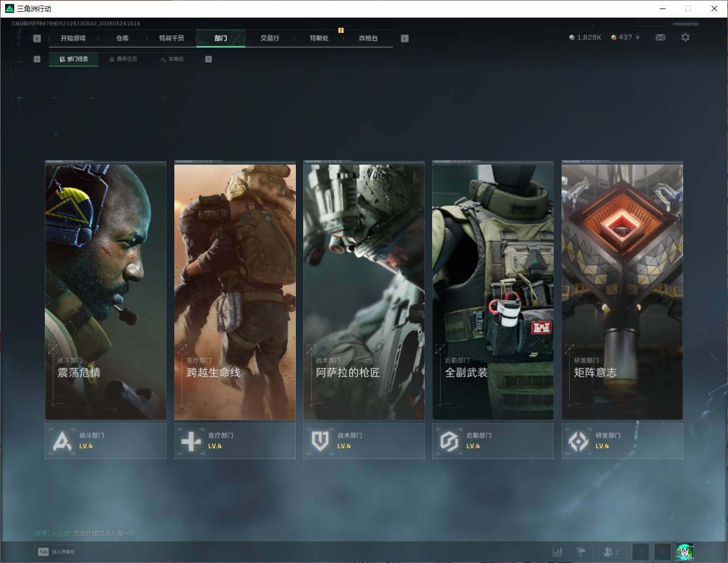Screen dimensions: 728x563
Task: Open the bar chart statistics icon
Action: click(558, 552)
